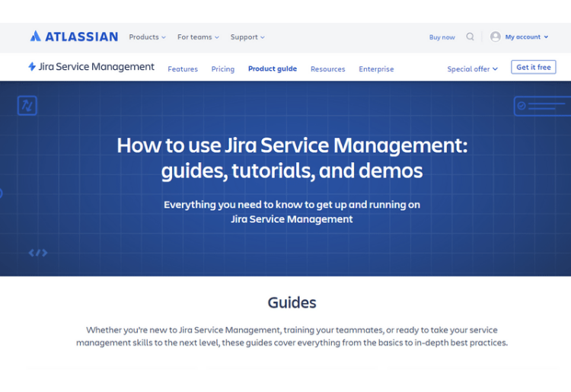Screen dimensions: 571x392
Task: Expand the Support dropdown
Action: click(247, 37)
